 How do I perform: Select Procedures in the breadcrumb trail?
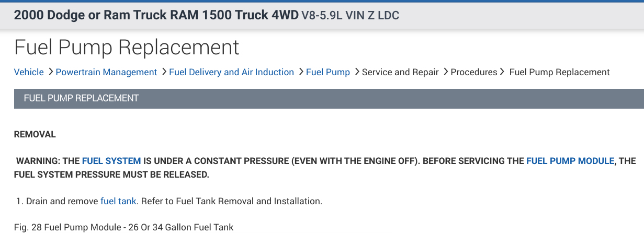click(x=473, y=72)
